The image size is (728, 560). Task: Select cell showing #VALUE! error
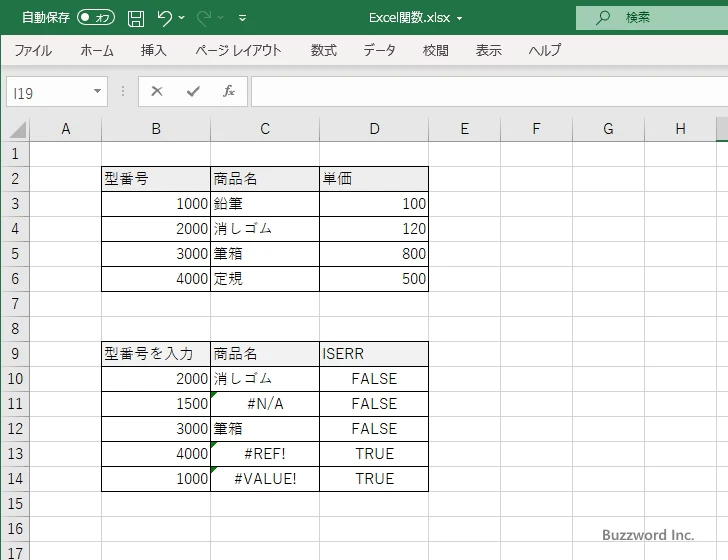pyautogui.click(x=265, y=479)
